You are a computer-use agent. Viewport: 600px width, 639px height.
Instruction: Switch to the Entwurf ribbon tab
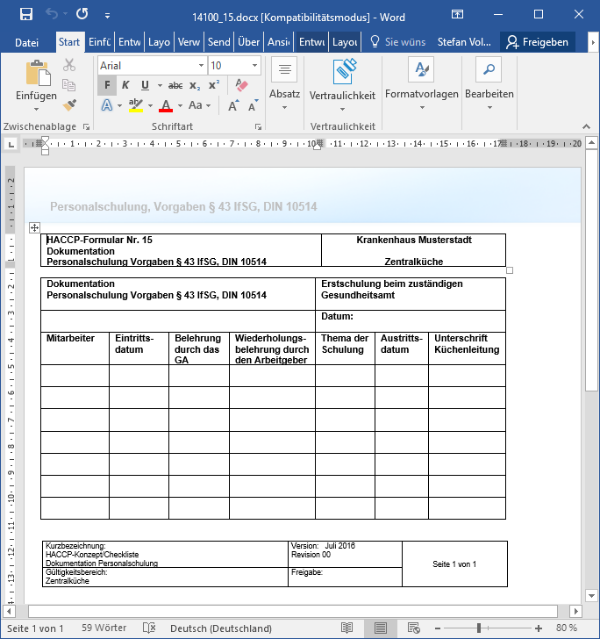(128, 42)
